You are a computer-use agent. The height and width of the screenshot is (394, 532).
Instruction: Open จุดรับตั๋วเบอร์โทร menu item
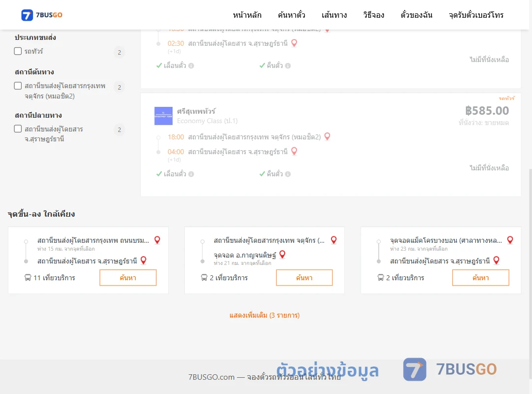tap(476, 15)
